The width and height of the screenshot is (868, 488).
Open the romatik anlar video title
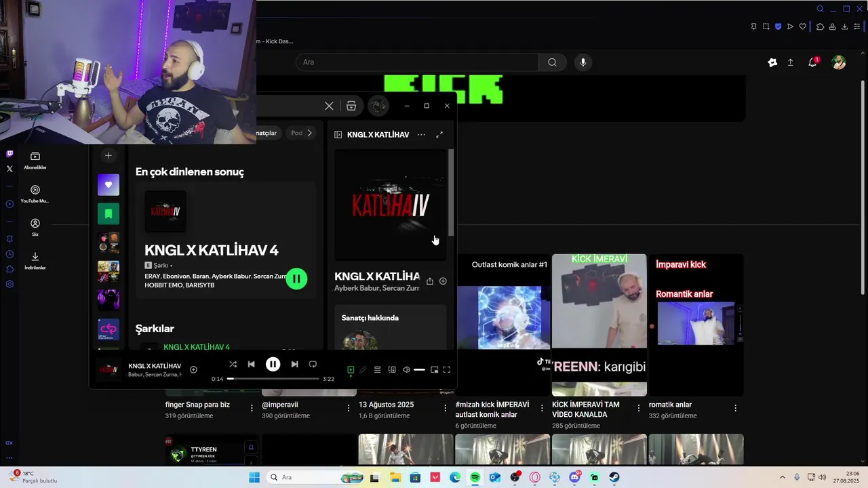coord(670,405)
